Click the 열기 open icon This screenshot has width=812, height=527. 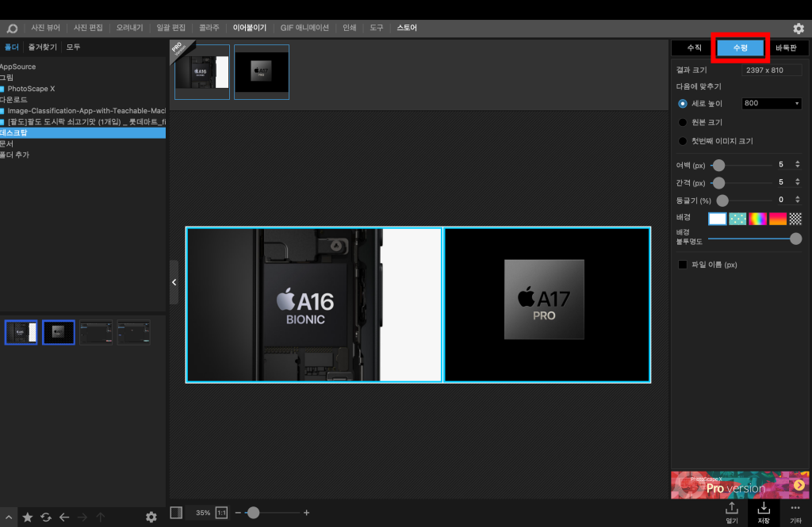pos(732,512)
